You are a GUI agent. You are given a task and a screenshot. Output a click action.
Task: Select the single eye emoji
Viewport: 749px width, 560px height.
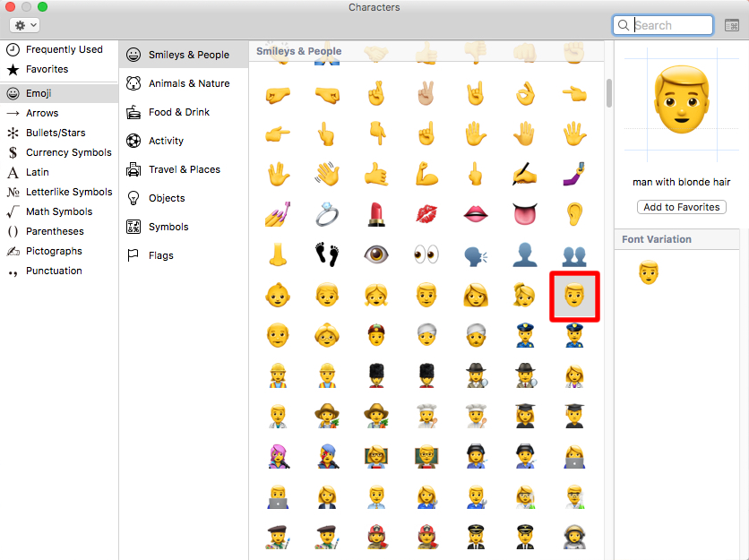[x=376, y=254]
